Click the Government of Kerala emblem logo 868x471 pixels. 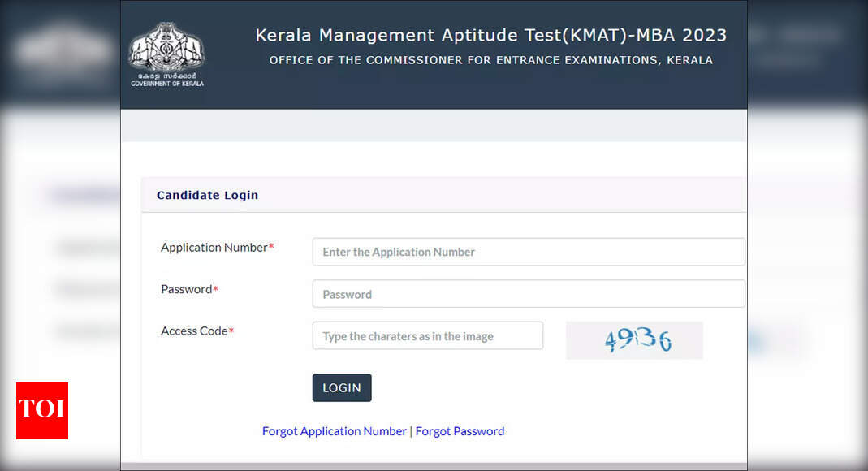pyautogui.click(x=166, y=54)
